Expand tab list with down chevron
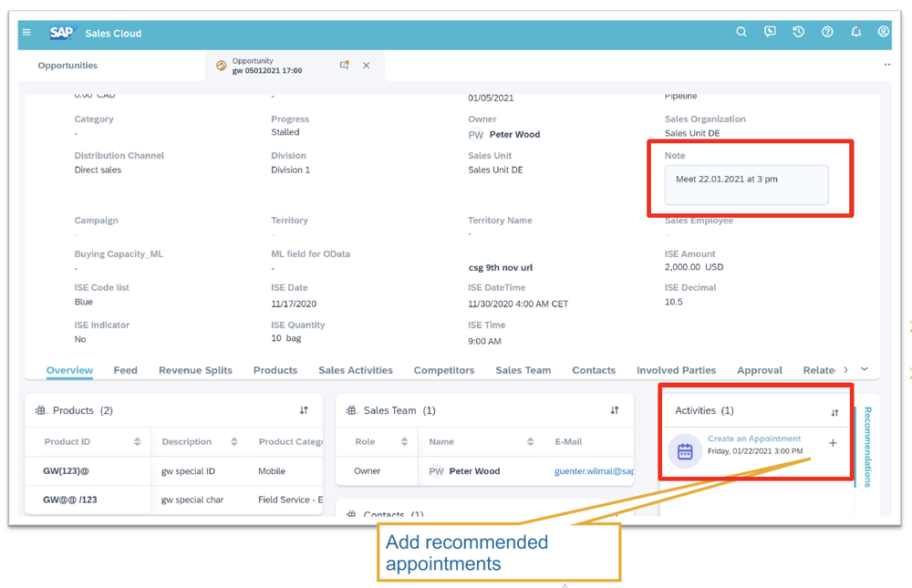This screenshot has height=588, width=912. [x=865, y=369]
